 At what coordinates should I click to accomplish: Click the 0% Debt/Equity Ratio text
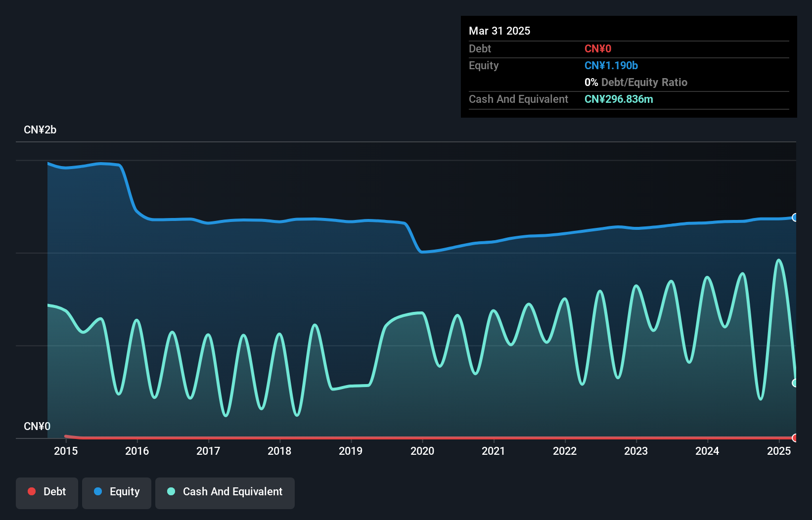[x=636, y=82]
